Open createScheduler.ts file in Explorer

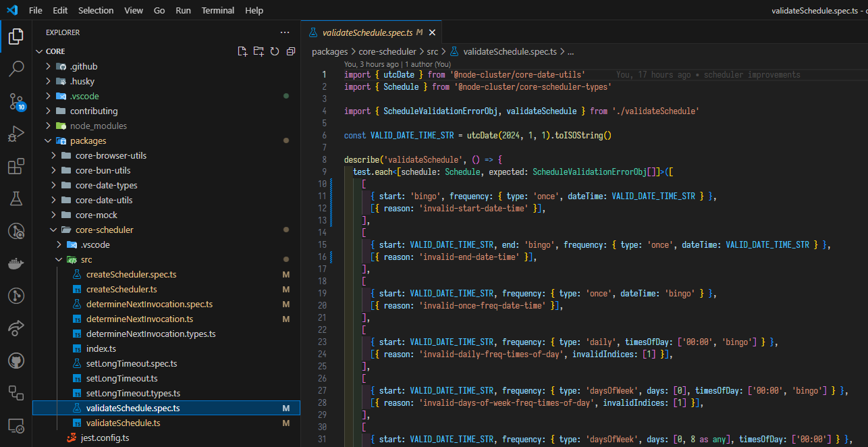[121, 289]
